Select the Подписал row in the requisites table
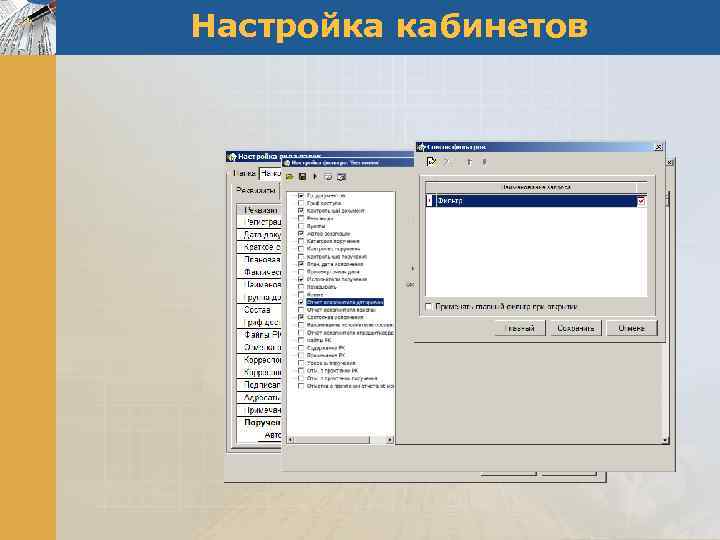The height and width of the screenshot is (540, 720). click(x=259, y=385)
